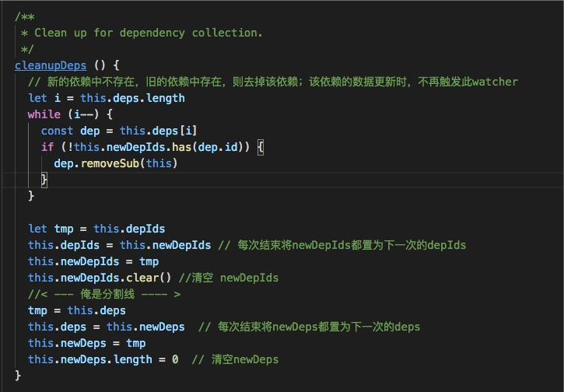Click the closing brace of while loop

[31, 196]
